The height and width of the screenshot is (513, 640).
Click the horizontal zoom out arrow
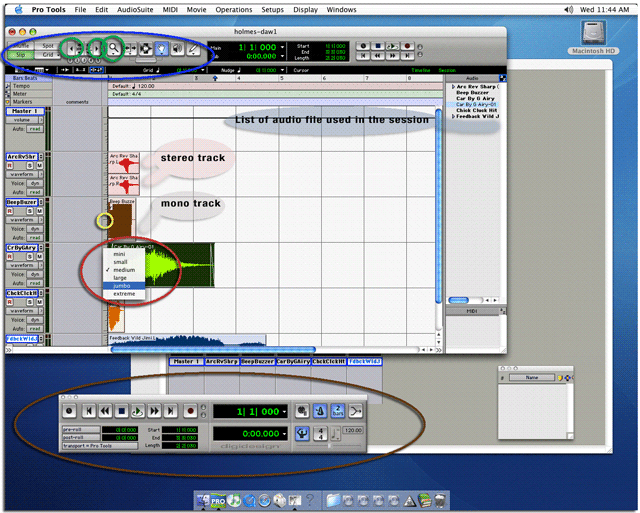(71, 49)
